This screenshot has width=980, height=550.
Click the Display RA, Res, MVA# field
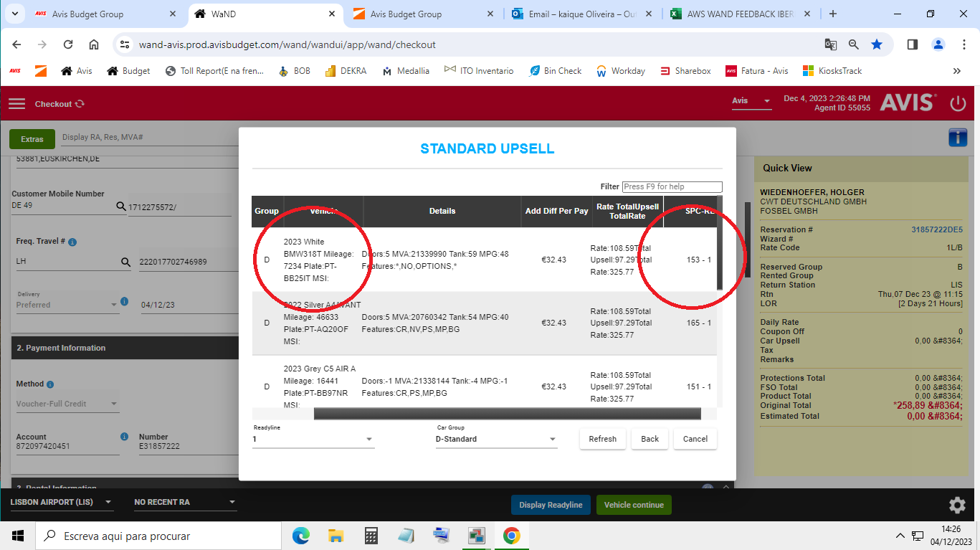(149, 138)
